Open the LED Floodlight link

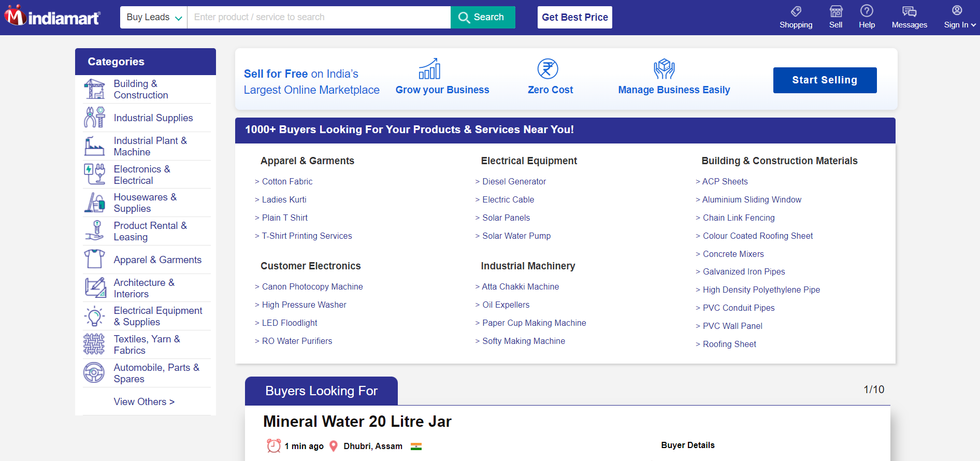(290, 323)
